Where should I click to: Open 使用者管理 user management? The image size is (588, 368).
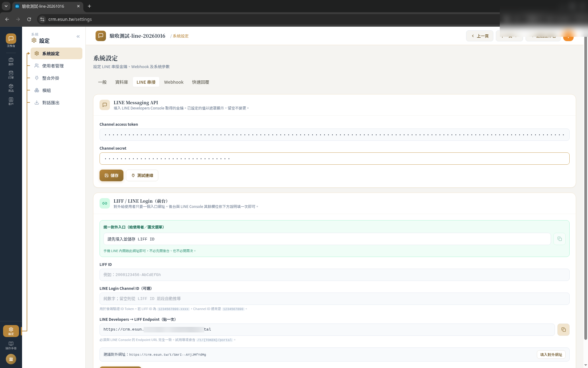pyautogui.click(x=56, y=66)
